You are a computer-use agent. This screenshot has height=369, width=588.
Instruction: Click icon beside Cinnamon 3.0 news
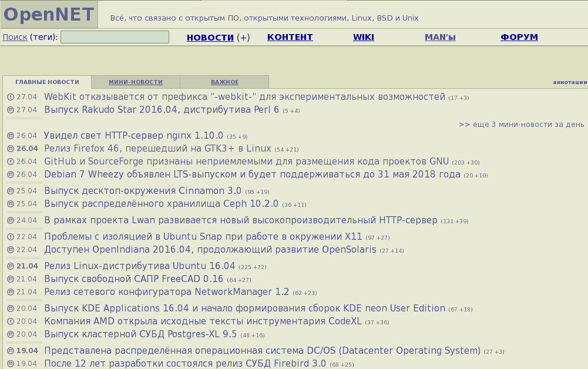coord(11,191)
